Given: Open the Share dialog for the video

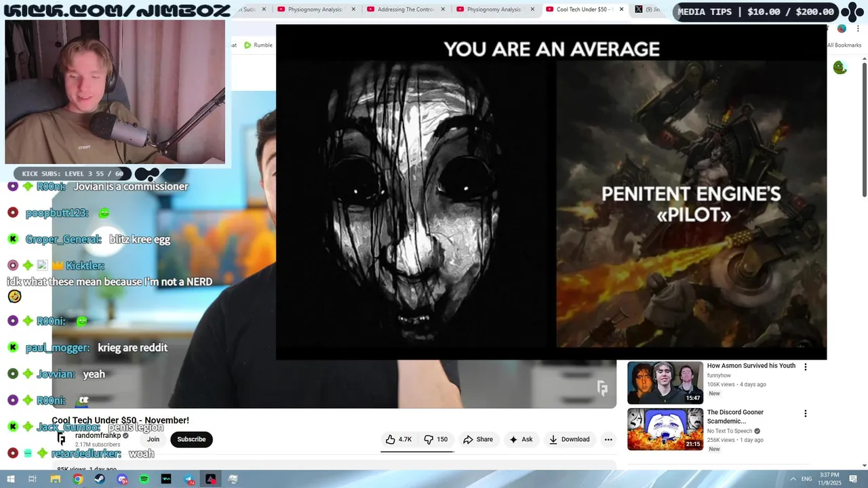Looking at the screenshot, I should (x=477, y=439).
